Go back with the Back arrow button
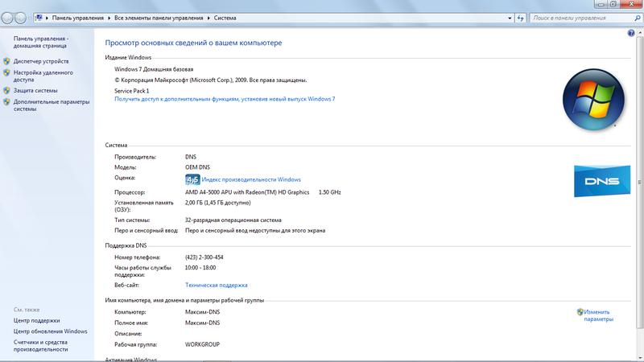This screenshot has width=644, height=362. (x=7, y=18)
